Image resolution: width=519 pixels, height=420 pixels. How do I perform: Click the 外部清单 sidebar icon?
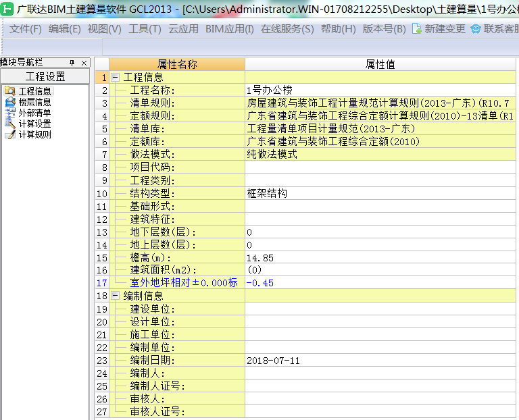click(10, 113)
